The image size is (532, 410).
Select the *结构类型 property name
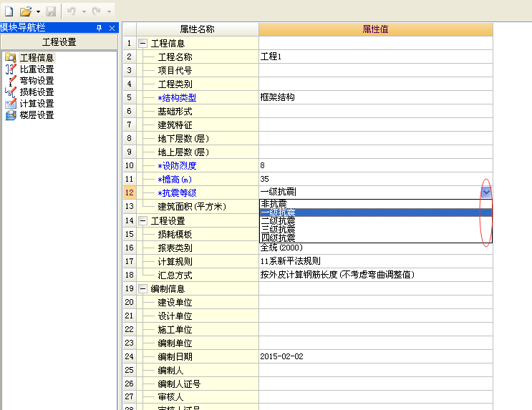(177, 97)
